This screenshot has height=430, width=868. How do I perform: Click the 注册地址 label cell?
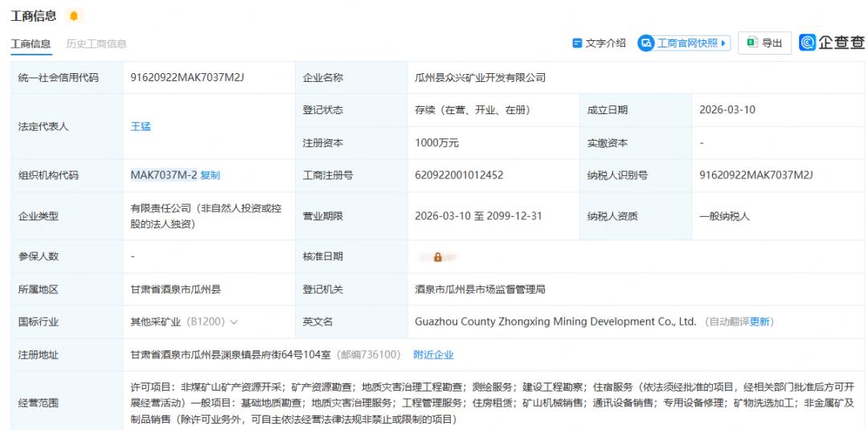click(67, 354)
